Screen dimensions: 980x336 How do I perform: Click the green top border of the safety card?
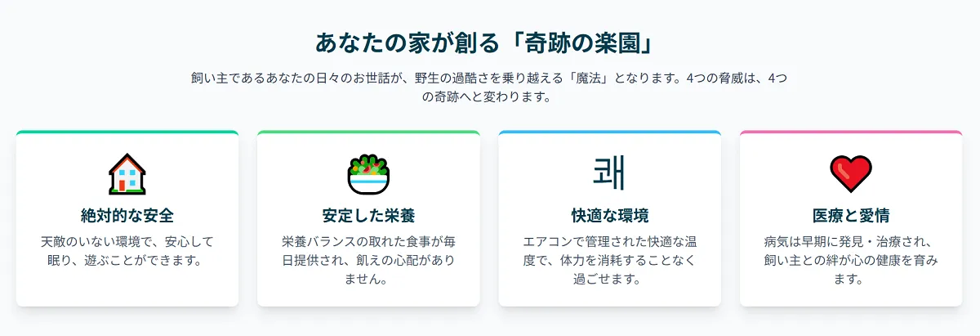click(x=127, y=132)
